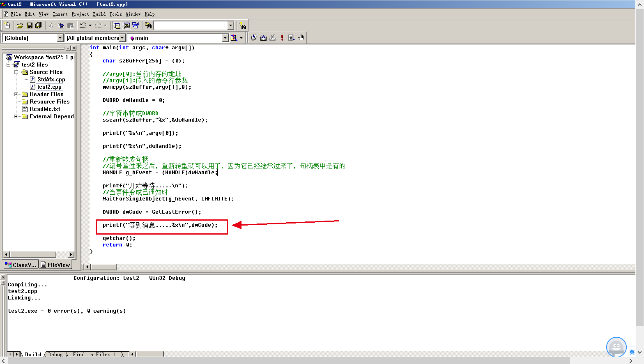Open the Redo history dropdown arrow
Screen dimensions: 644x364
pos(105,25)
